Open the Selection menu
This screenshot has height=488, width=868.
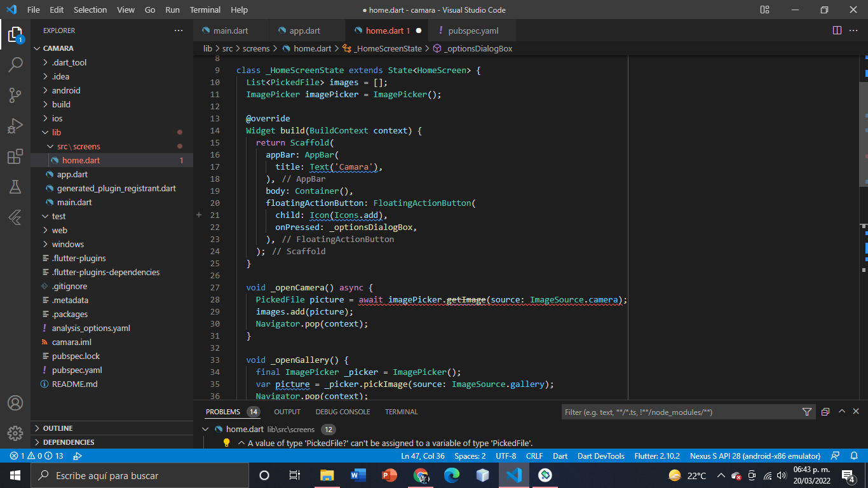(x=90, y=10)
